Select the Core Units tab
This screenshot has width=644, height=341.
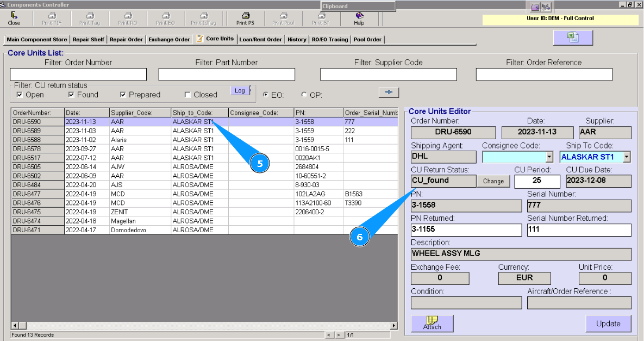click(x=215, y=39)
